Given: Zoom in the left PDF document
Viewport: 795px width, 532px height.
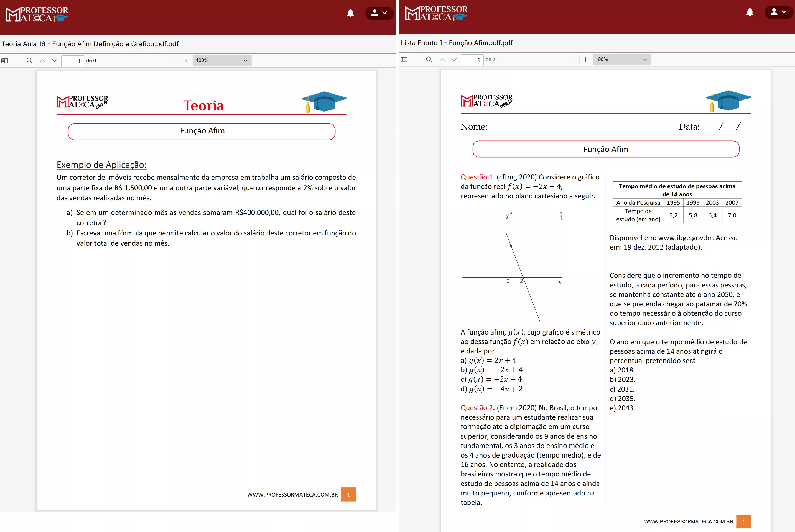Looking at the screenshot, I should click(x=186, y=61).
